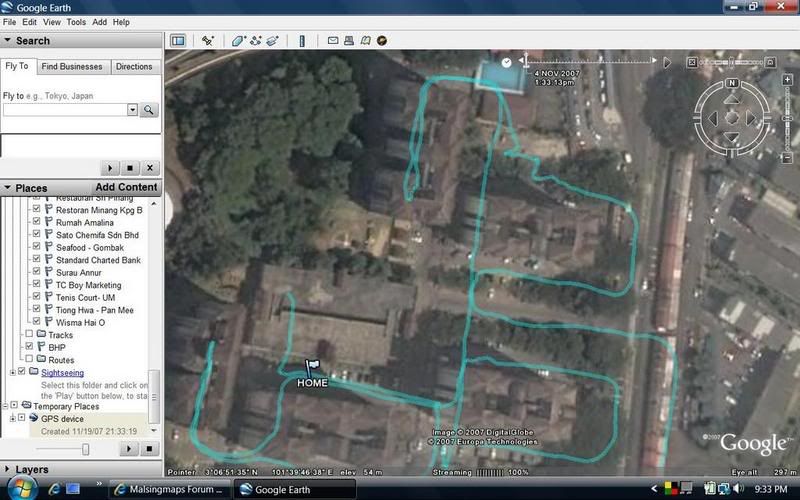800x500 pixels.
Task: Open the View menu
Action: pyautogui.click(x=52, y=22)
